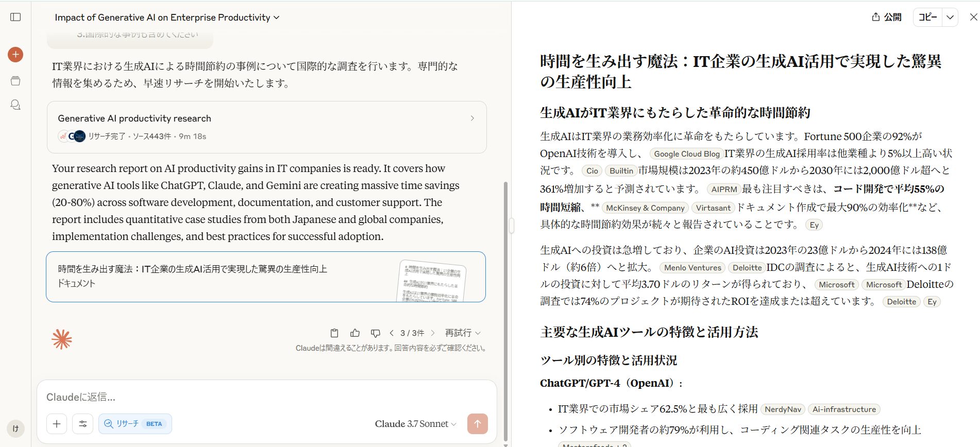Open the 再試行 retry dropdown
Viewport: 980px width, 447px height.
tap(463, 333)
